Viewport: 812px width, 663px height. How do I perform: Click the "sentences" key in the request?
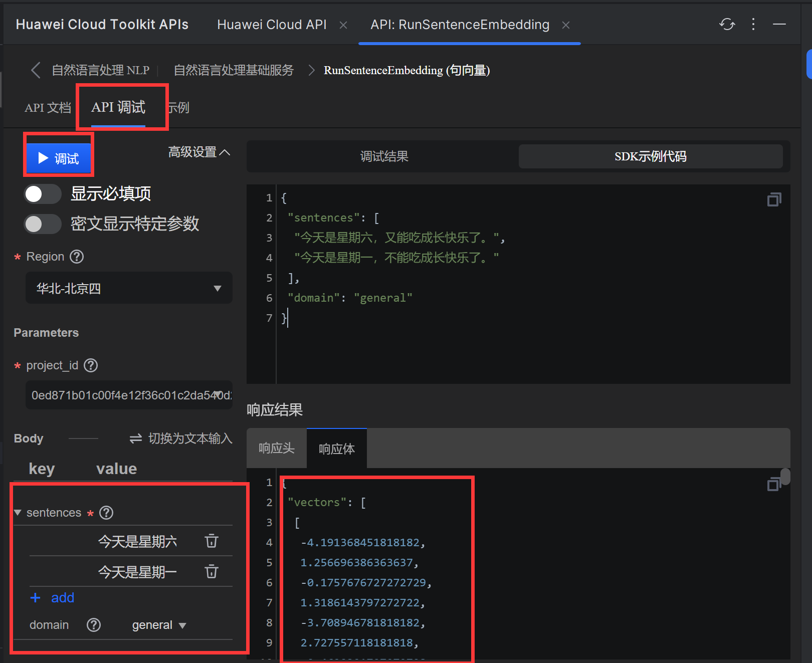324,217
